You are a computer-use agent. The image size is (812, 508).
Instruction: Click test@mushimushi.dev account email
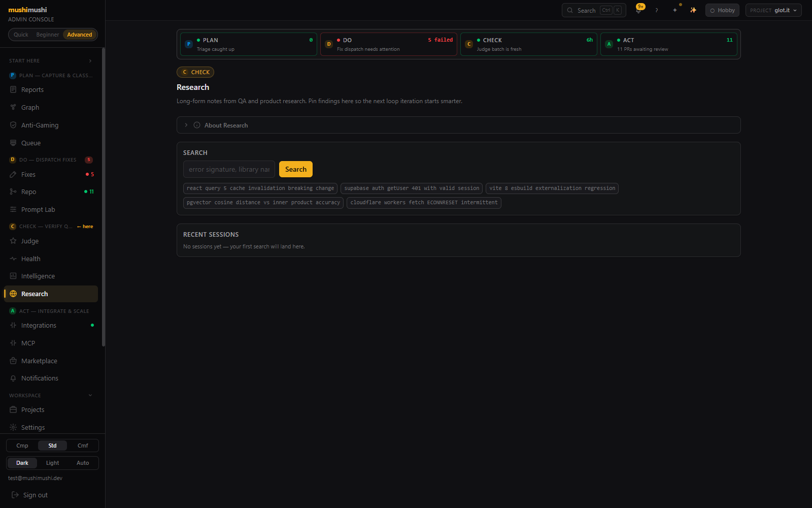[35, 478]
